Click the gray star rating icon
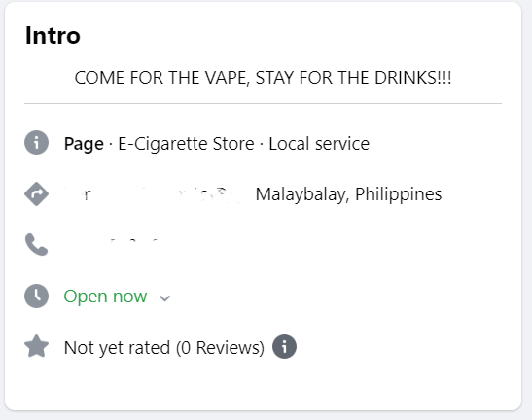 pos(36,346)
